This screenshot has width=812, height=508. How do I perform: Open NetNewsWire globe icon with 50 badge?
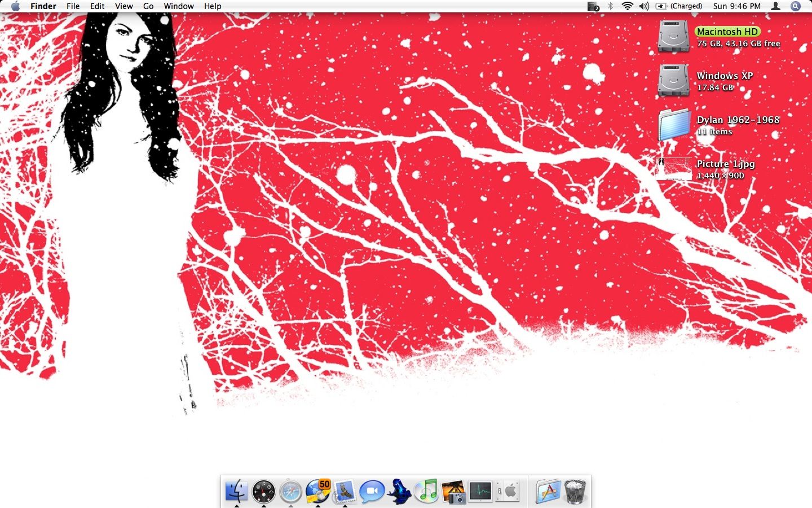click(318, 492)
